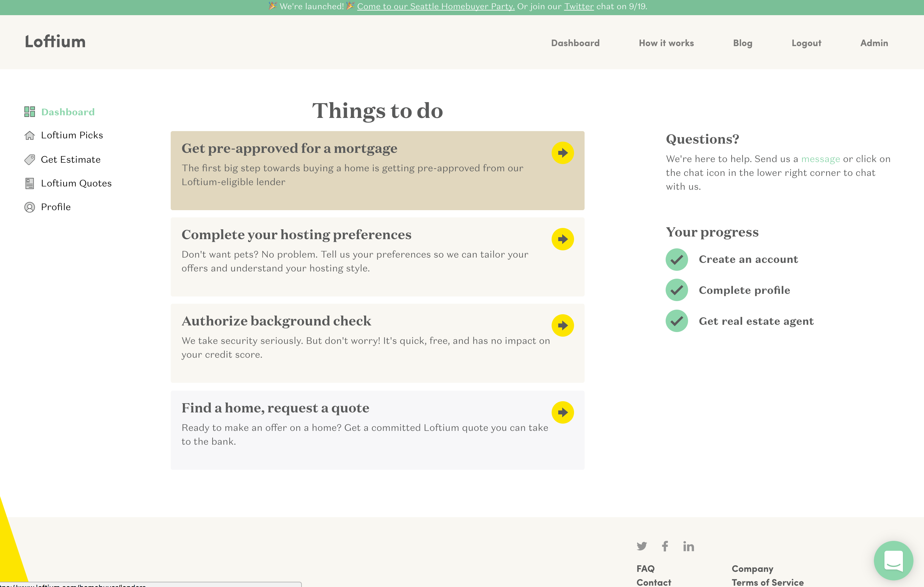Open hosting preferences with arrow button
Image resolution: width=924 pixels, height=587 pixels.
pyautogui.click(x=563, y=239)
